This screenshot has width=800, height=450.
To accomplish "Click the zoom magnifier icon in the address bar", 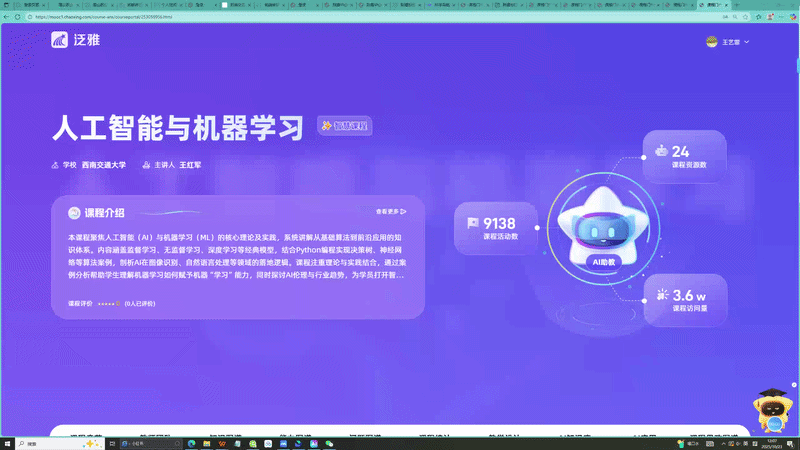I will pos(735,17).
